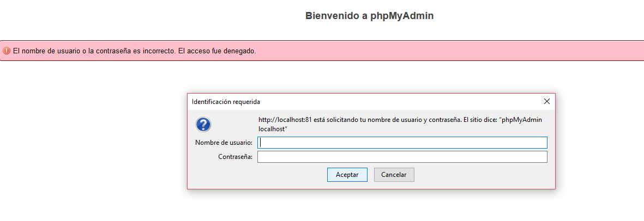The height and width of the screenshot is (221, 644).
Task: Close the Identificación requerida dialog
Action: point(546,101)
